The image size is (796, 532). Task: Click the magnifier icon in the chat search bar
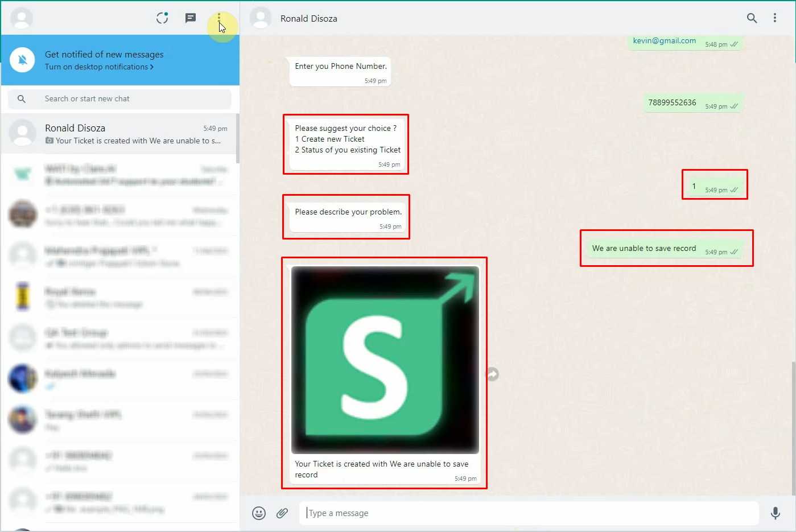point(22,99)
